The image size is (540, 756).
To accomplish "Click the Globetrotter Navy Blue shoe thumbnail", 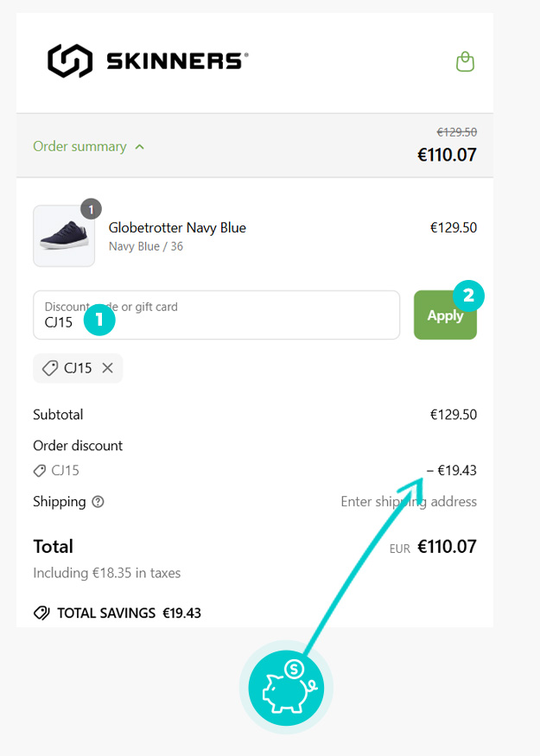I will pos(64,236).
